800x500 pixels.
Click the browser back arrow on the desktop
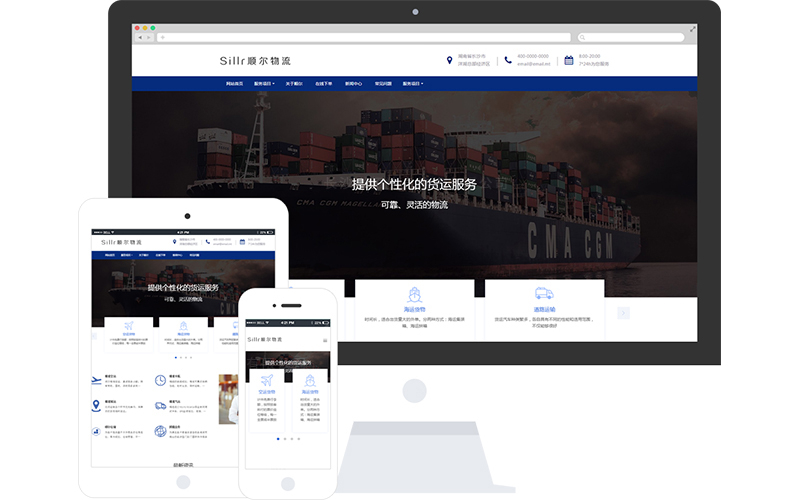[x=140, y=37]
